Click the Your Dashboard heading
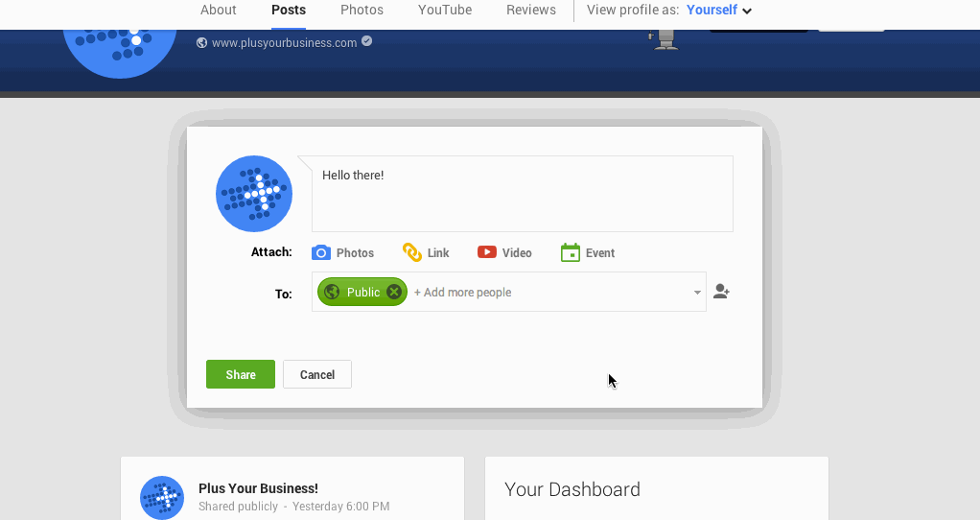The image size is (980, 520). click(x=572, y=489)
